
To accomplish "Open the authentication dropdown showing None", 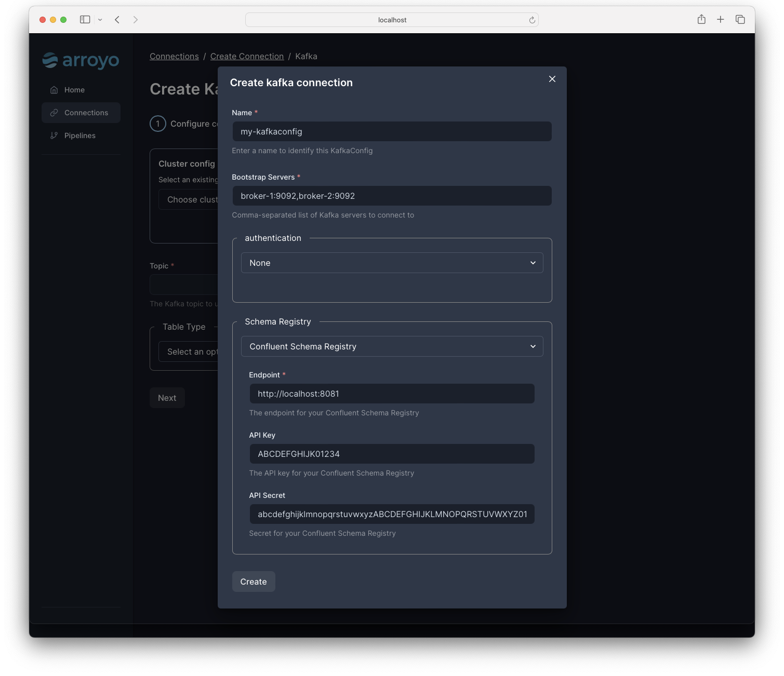I will [392, 263].
